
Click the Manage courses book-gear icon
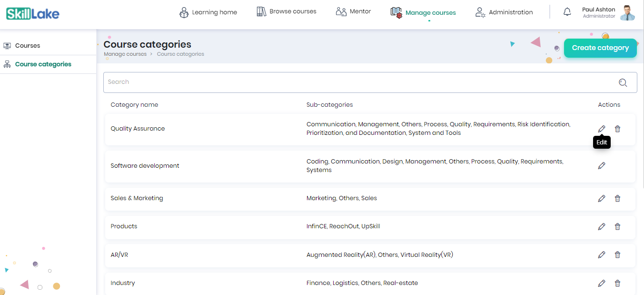click(x=396, y=13)
